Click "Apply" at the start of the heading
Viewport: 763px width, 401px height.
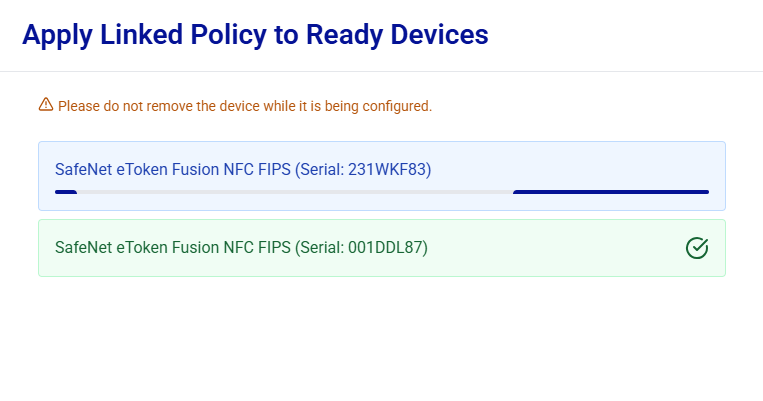coord(54,35)
